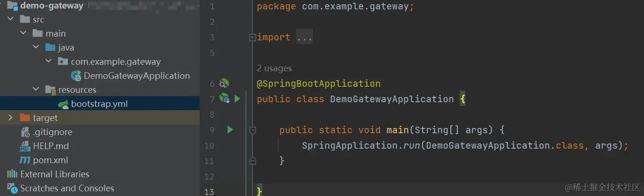Viewport: 644px width, 196px height.
Task: Fold the main method at line 9
Action: (252, 130)
